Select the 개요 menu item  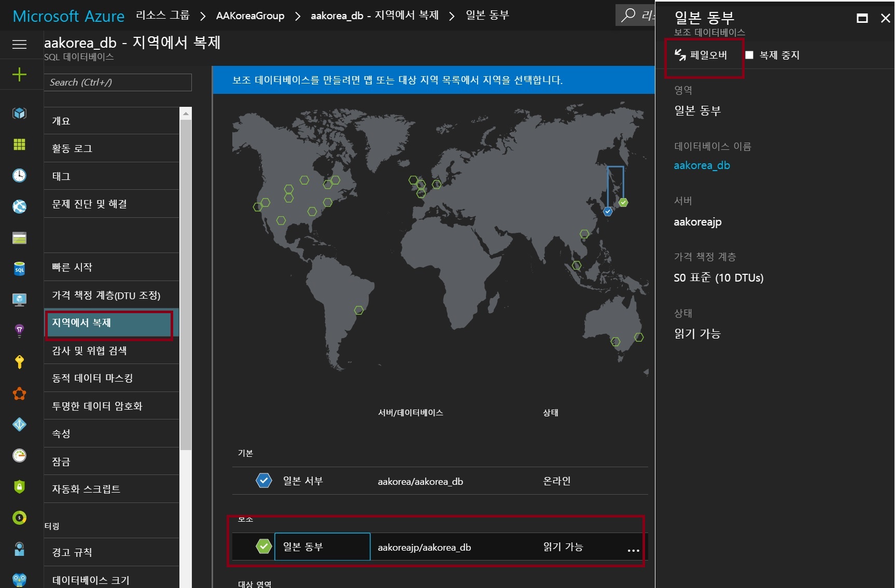[x=111, y=121]
